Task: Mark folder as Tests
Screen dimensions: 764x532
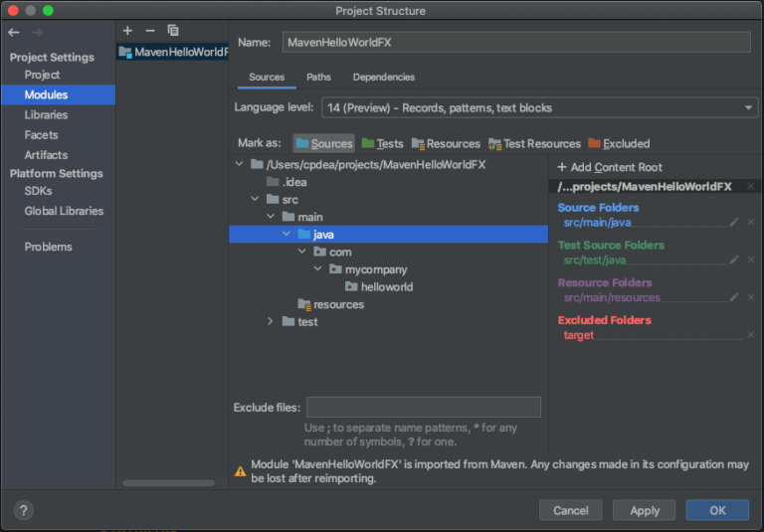Action: (382, 144)
